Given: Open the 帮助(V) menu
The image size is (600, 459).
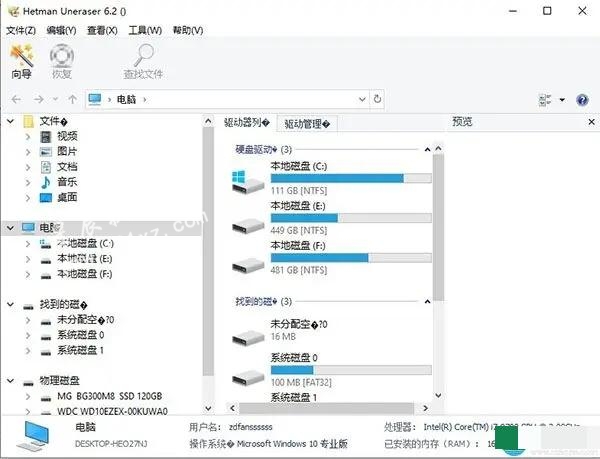Looking at the screenshot, I should pos(188,31).
